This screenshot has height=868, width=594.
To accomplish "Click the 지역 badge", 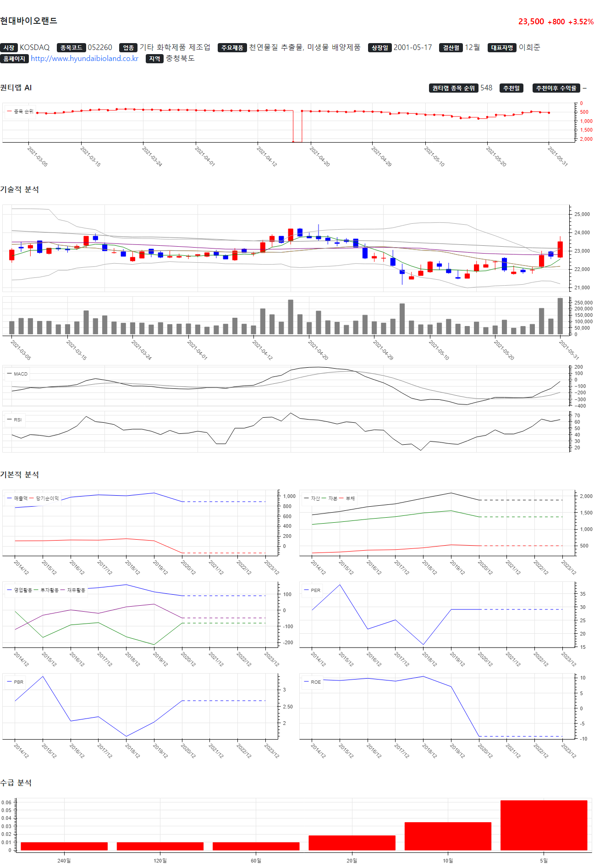I will click(x=154, y=59).
